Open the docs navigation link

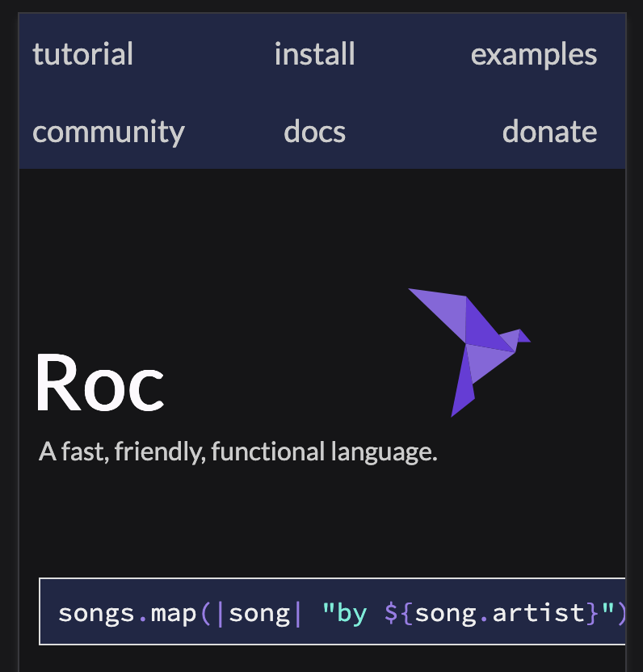315,131
